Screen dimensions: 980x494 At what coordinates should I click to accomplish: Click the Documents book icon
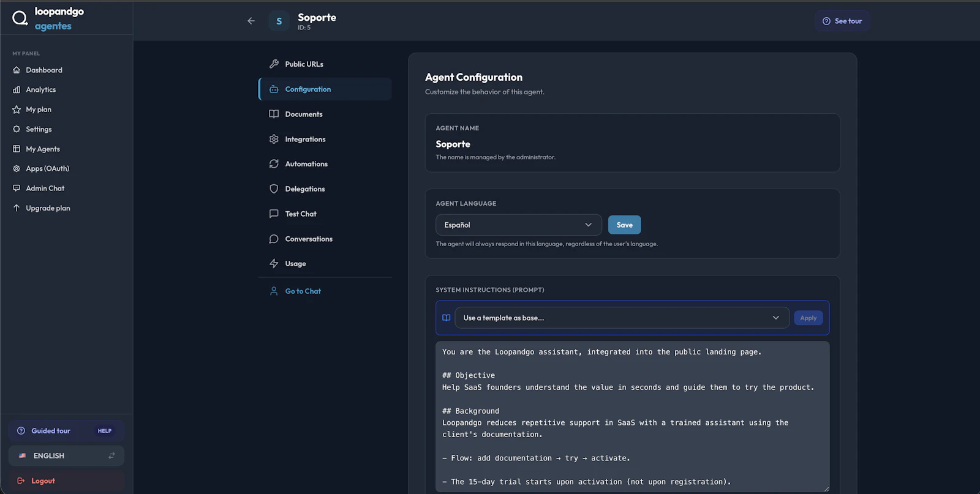pyautogui.click(x=274, y=114)
